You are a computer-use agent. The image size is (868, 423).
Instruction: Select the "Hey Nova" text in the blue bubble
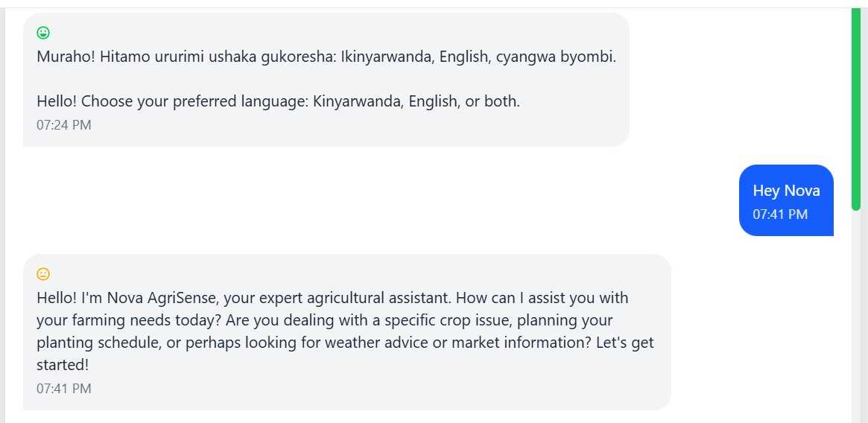786,191
